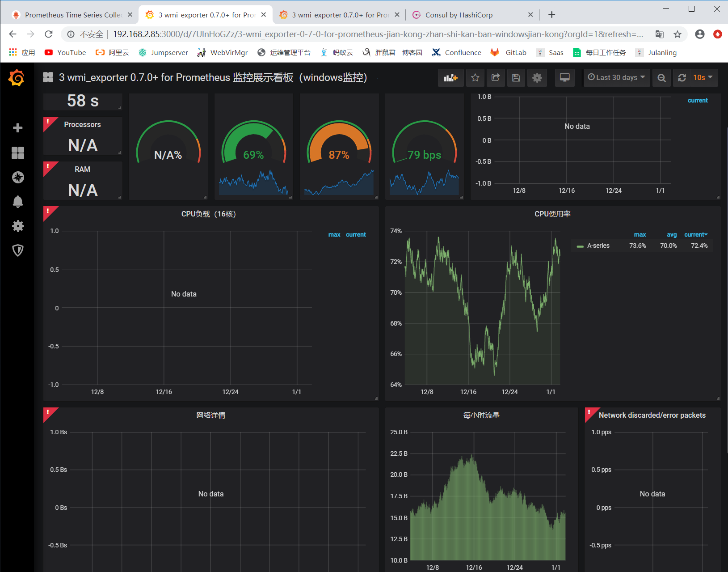Sort CPU legend by current column
The image size is (728, 572).
coord(696,234)
